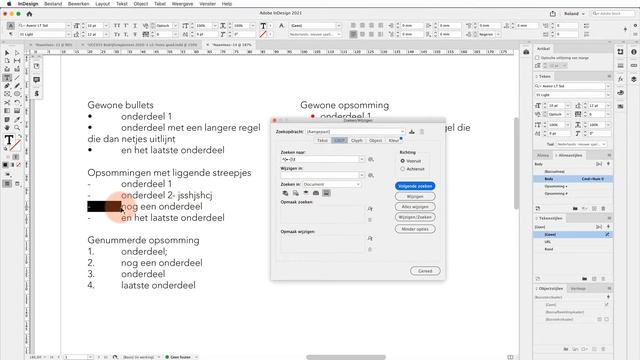Enable Optische uitlijning van marge checkbox
Image resolution: width=640 pixels, height=360 pixels.
click(x=537, y=58)
